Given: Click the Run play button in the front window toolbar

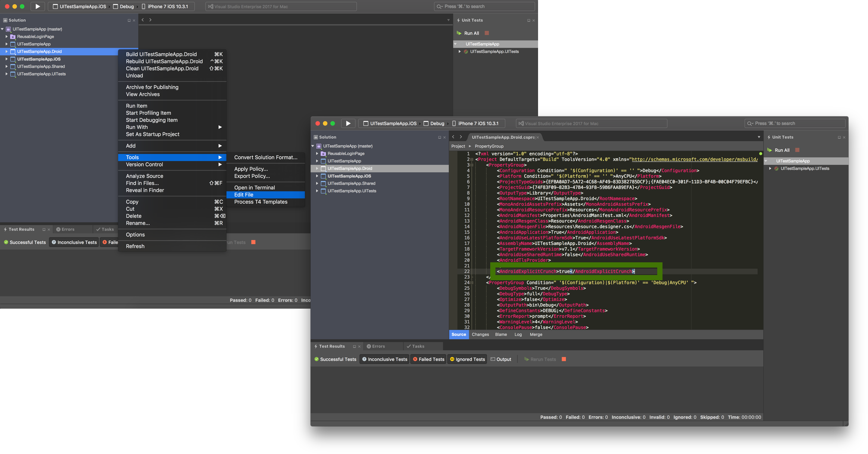Looking at the screenshot, I should [348, 123].
